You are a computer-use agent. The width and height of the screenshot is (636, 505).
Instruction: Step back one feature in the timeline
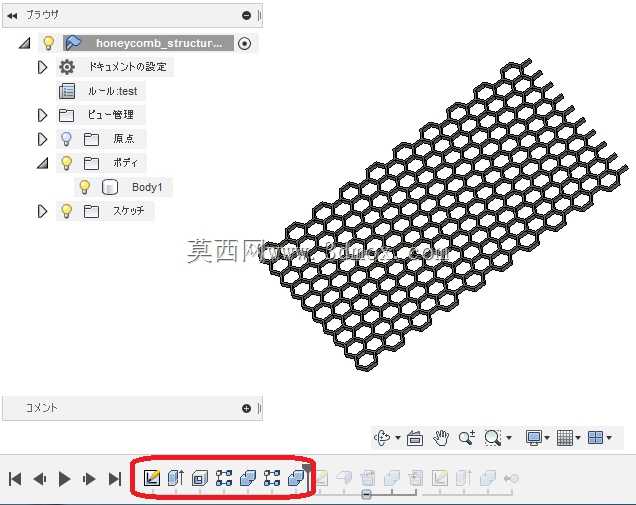[40, 479]
